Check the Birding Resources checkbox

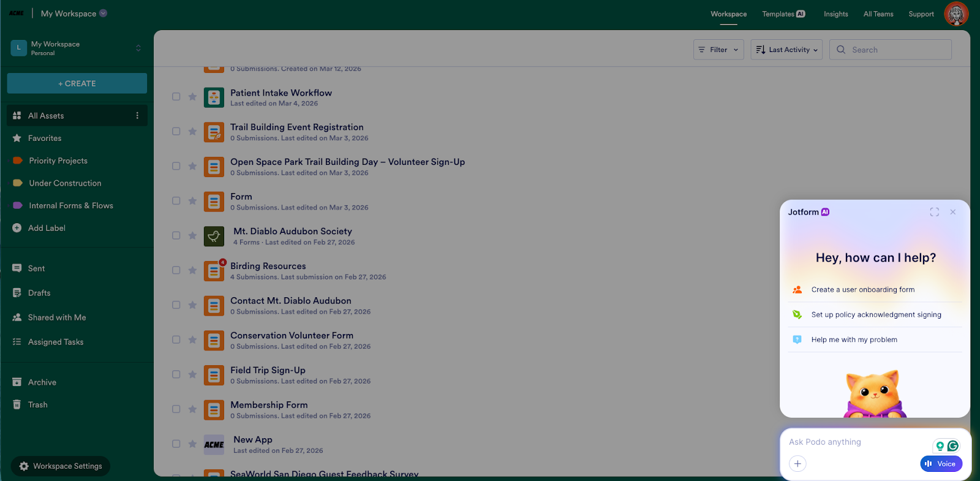click(x=176, y=270)
